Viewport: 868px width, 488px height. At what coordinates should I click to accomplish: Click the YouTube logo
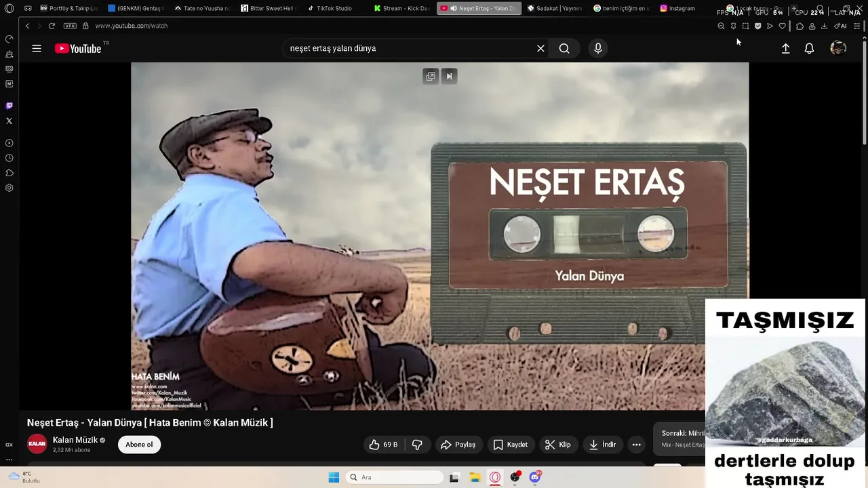(78, 48)
